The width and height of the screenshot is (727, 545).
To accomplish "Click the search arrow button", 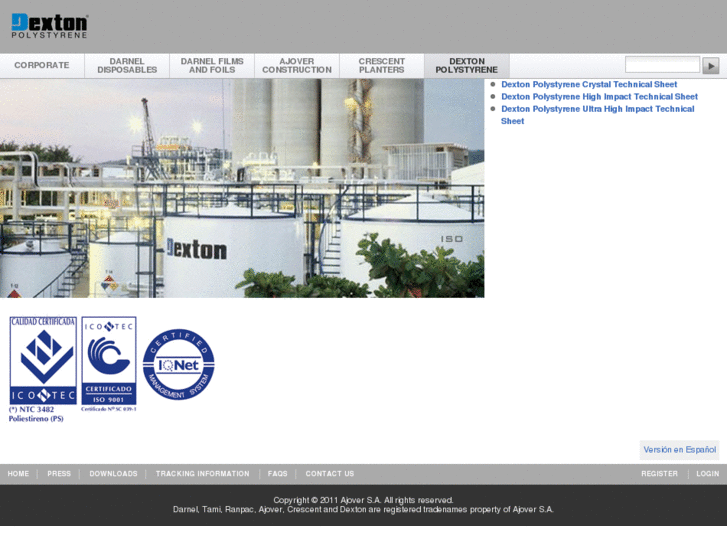I will [x=710, y=65].
